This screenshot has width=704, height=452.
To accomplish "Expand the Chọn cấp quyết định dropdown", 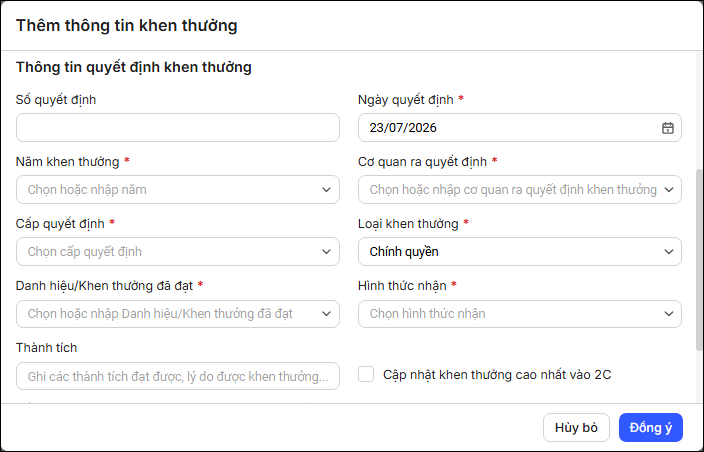I will point(178,251).
